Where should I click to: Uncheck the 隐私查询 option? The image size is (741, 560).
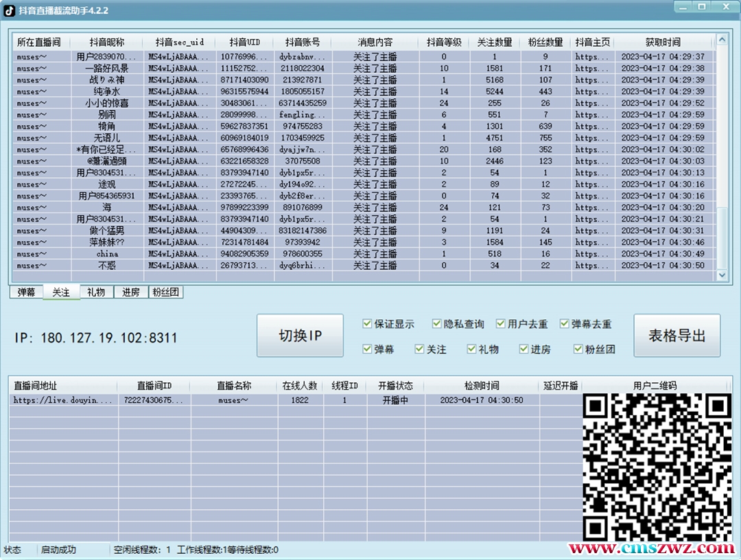[x=437, y=324]
